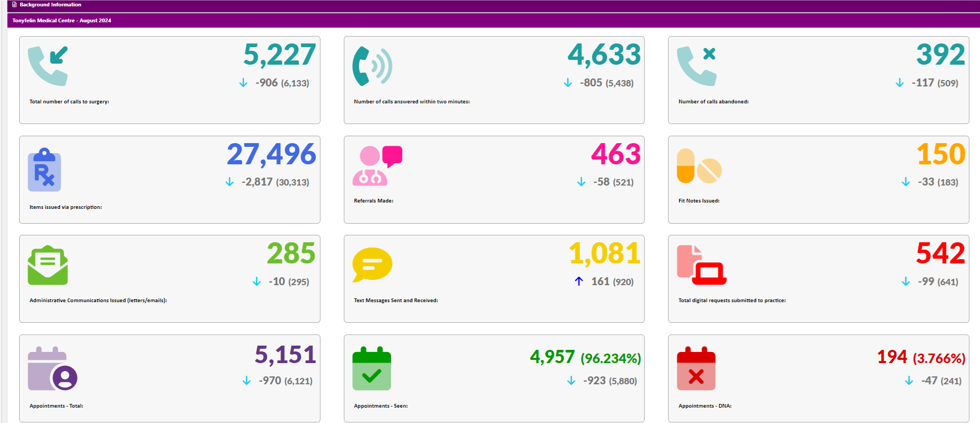Click the seen percentage (96.234%)
Image resolution: width=980 pixels, height=423 pixels.
coord(611,358)
